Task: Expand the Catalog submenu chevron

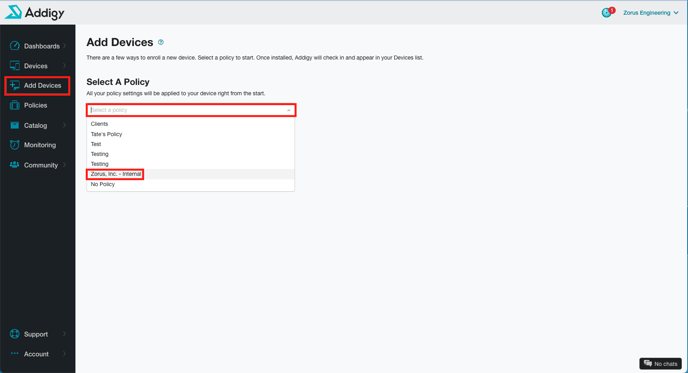Action: tap(64, 125)
